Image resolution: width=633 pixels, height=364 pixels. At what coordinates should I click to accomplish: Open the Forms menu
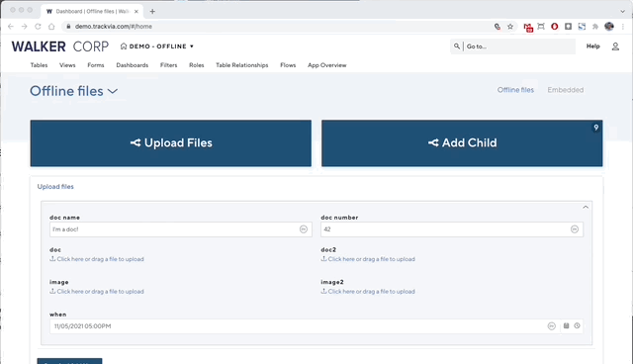tap(96, 65)
